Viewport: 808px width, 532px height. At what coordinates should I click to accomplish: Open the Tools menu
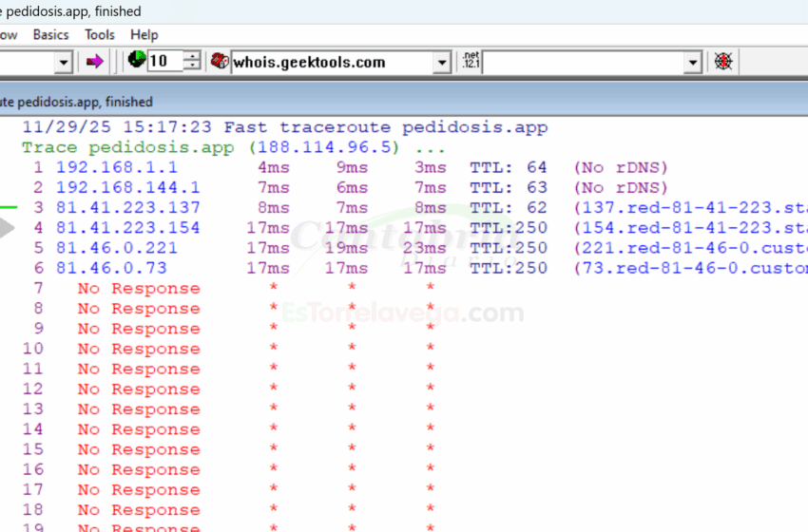tap(100, 34)
